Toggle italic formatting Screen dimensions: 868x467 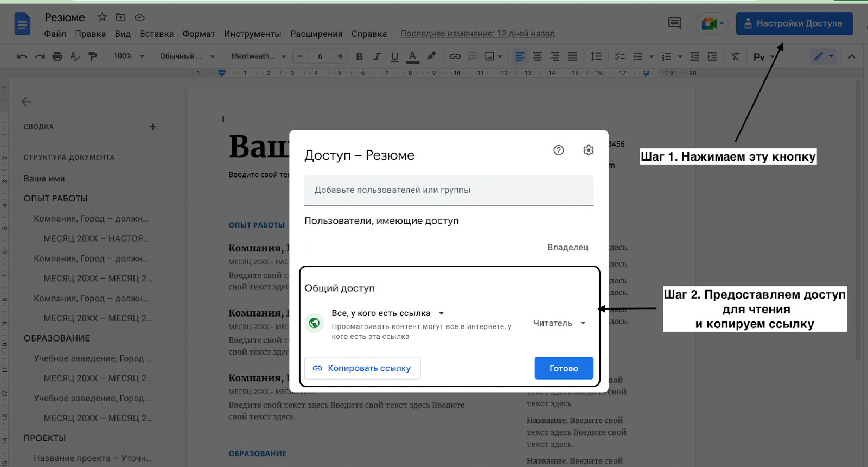pos(377,56)
